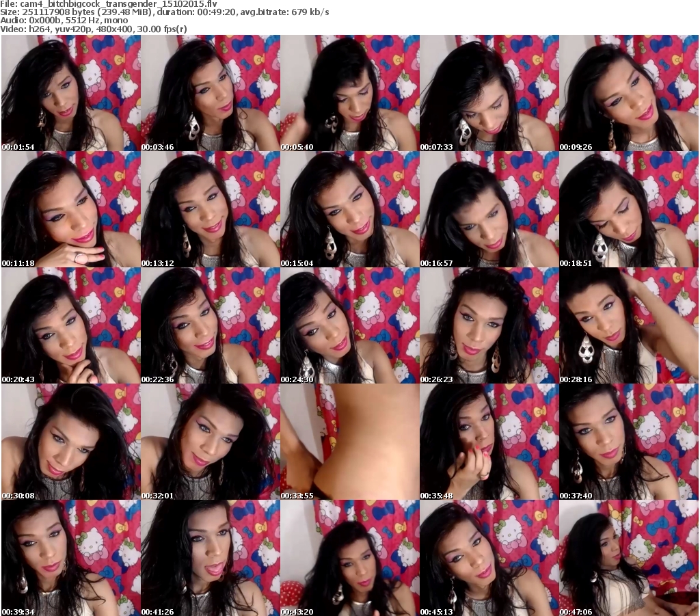The height and width of the screenshot is (616, 700).
Task: Open the thumbnail labeled 00:16:57
Action: point(489,209)
